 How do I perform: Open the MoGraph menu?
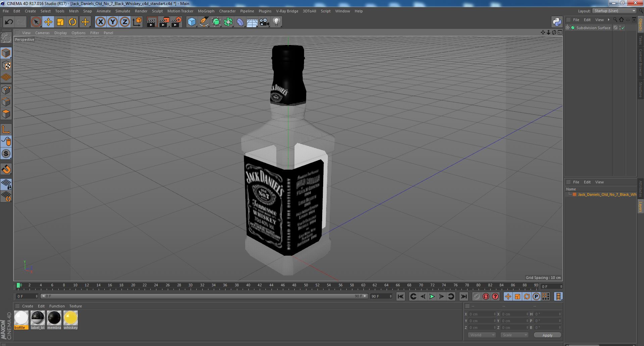206,11
